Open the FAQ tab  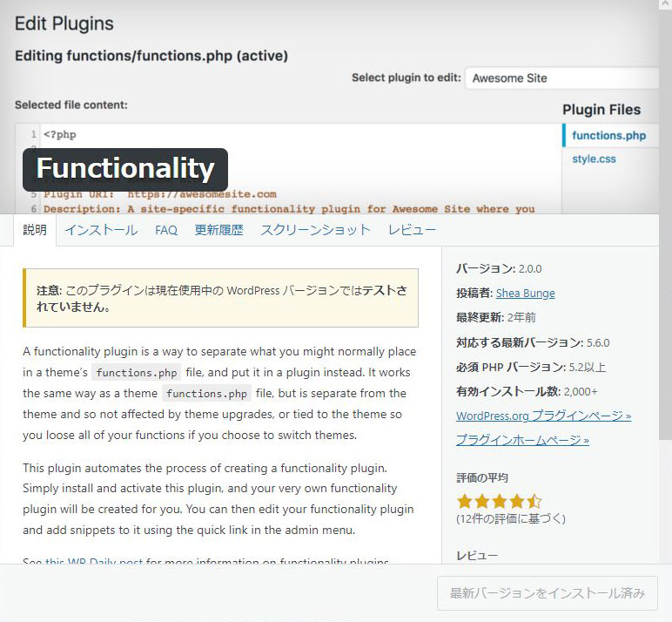pyautogui.click(x=166, y=230)
